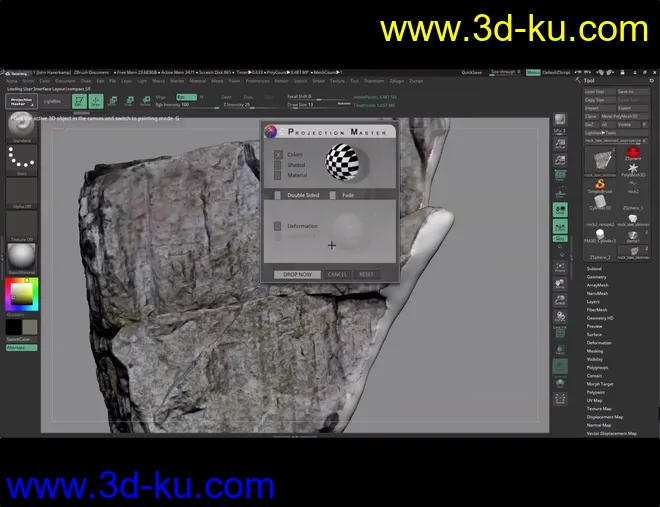660x507 pixels.
Task: Click the Rgb Intensity slider
Action: pyautogui.click(x=187, y=105)
